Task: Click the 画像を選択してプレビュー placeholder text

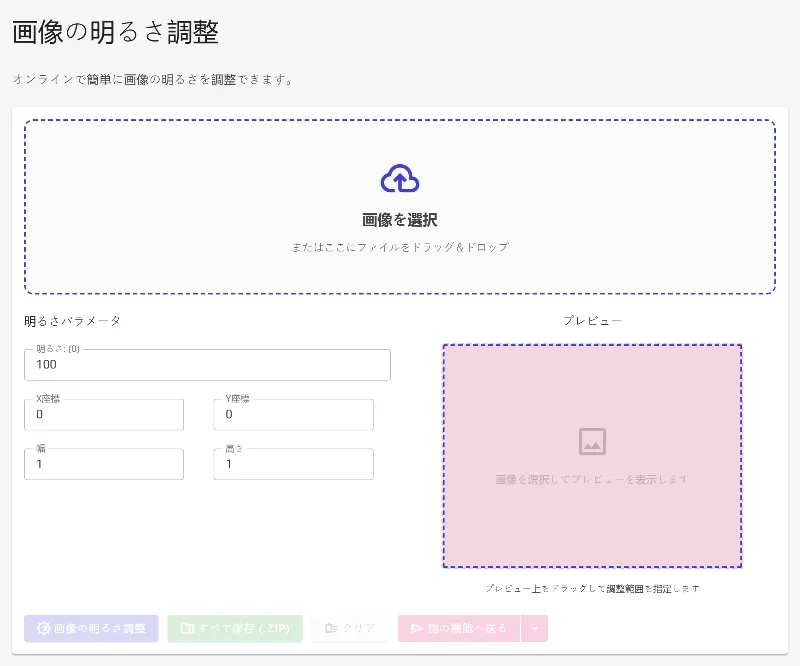Action: click(592, 479)
